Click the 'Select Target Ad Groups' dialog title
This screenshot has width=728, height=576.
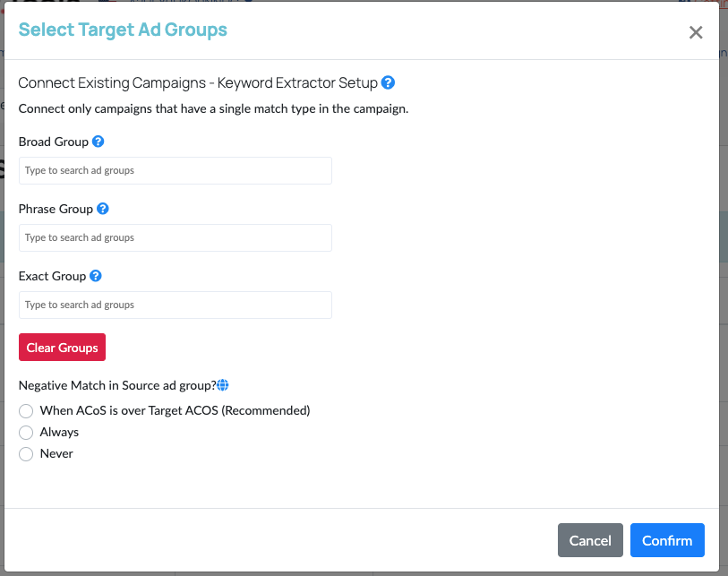pyautogui.click(x=123, y=30)
